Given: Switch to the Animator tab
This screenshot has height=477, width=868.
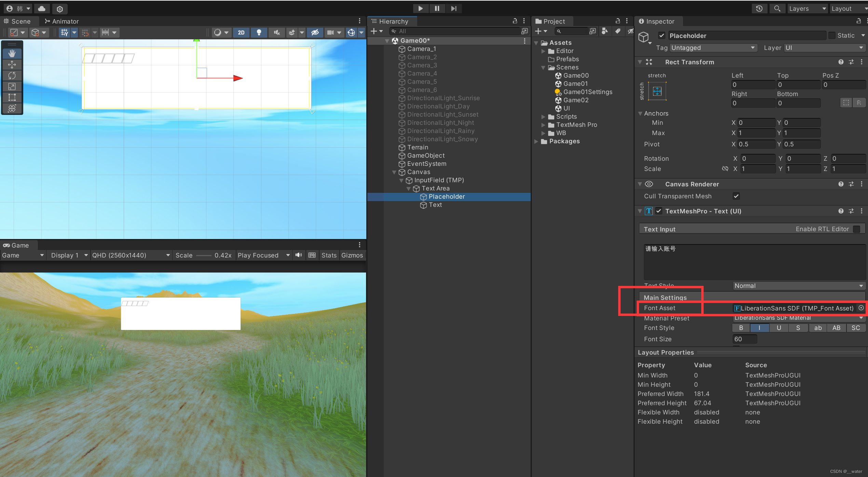Looking at the screenshot, I should [62, 21].
